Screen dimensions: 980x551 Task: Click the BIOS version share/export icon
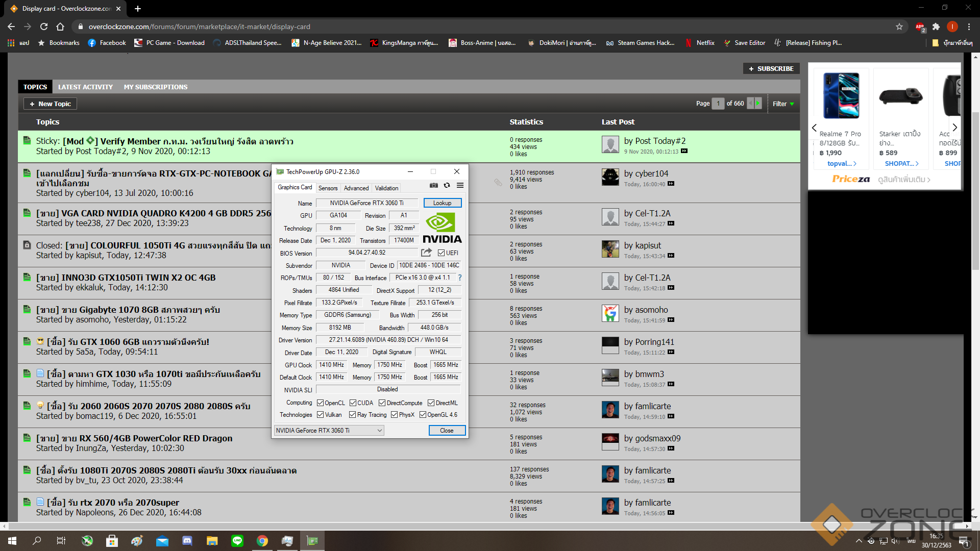pyautogui.click(x=426, y=253)
